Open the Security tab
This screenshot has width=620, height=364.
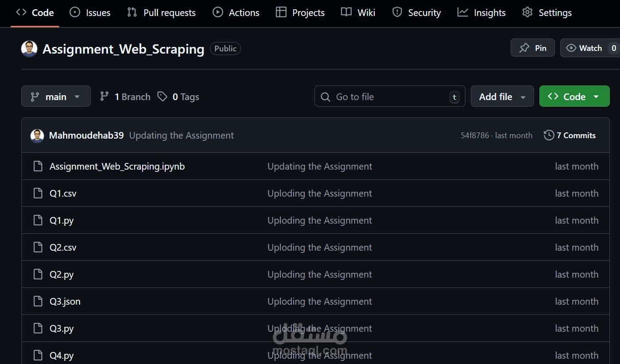tap(417, 13)
